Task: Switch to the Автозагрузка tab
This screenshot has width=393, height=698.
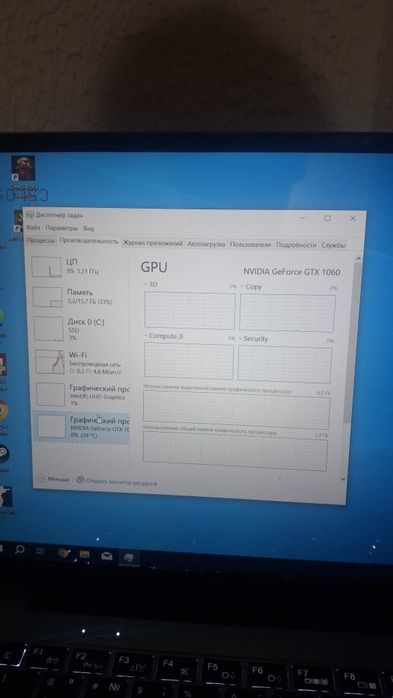Action: (x=207, y=244)
